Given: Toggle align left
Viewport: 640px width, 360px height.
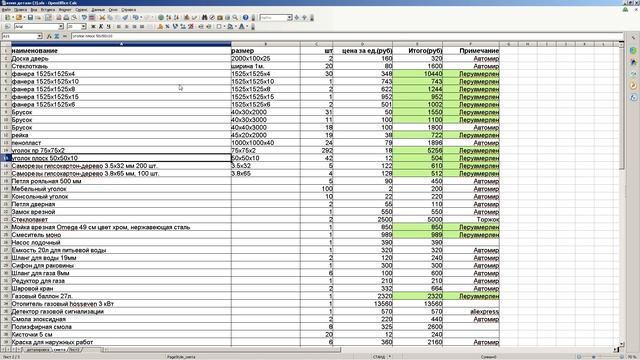Looking at the screenshot, I should (119, 27).
